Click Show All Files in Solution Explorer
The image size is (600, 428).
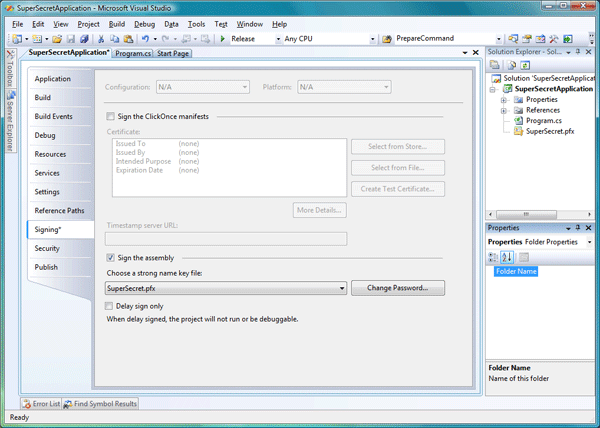(x=512, y=65)
